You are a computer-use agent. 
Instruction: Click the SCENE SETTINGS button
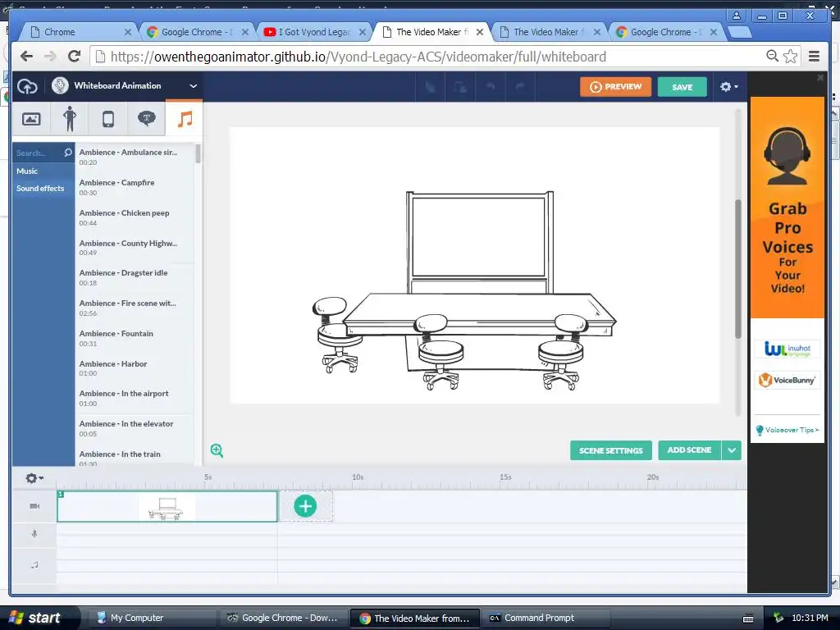pos(610,450)
